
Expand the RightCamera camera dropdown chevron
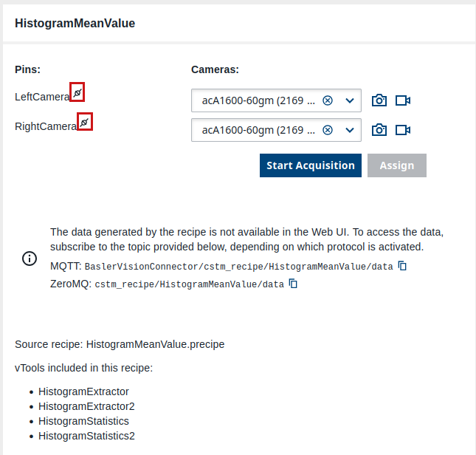(350, 130)
